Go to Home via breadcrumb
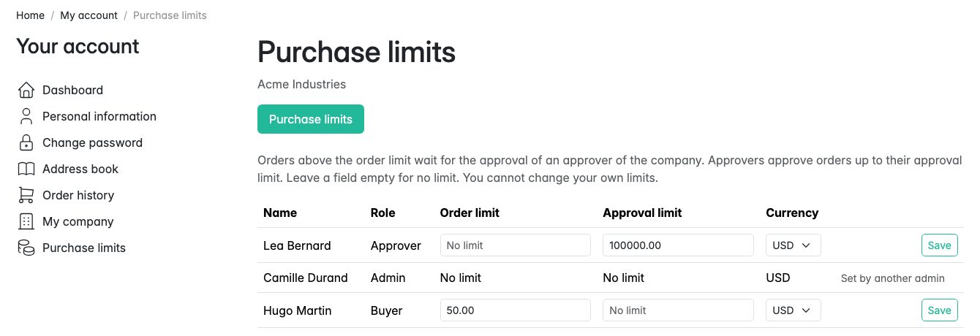The width and height of the screenshot is (980, 336). (x=30, y=15)
